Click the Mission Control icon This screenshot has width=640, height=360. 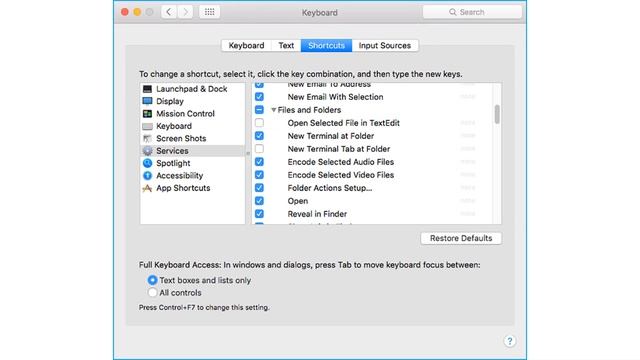[x=147, y=113]
